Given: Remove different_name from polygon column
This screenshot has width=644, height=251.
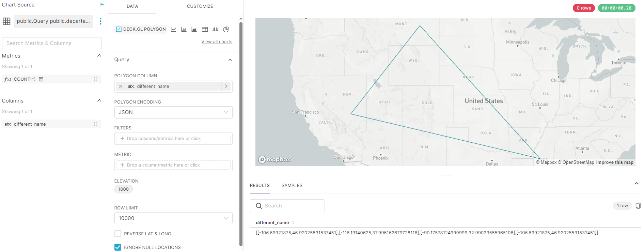Looking at the screenshot, I should coord(121,86).
